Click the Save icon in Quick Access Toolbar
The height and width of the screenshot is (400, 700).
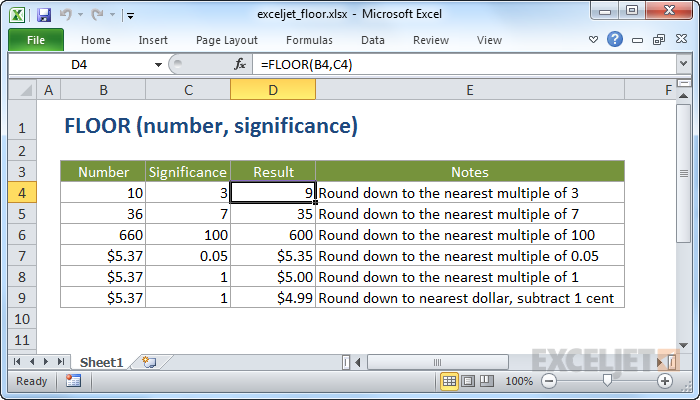(x=43, y=16)
